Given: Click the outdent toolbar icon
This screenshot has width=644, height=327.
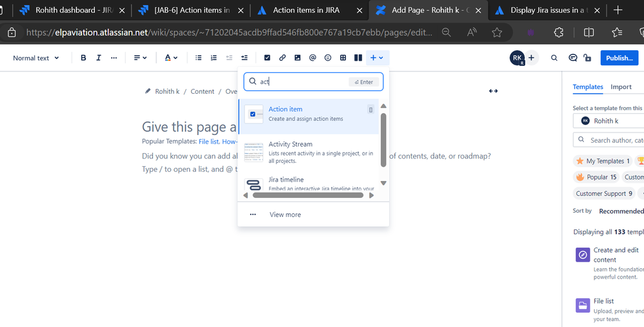Looking at the screenshot, I should pyautogui.click(x=229, y=58).
